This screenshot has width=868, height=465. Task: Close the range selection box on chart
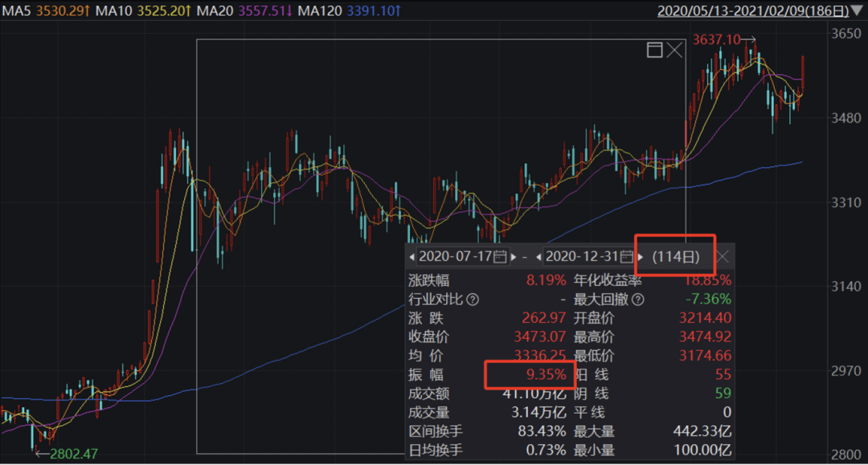tap(674, 51)
